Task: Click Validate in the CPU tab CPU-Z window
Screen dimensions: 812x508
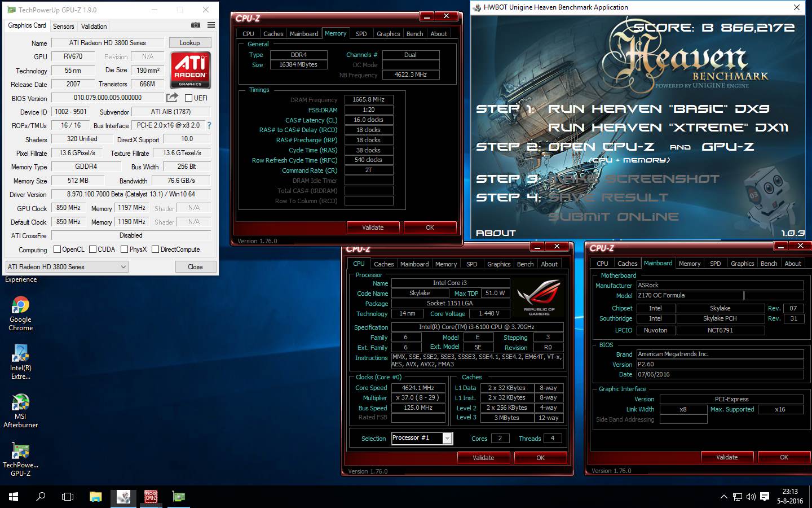Action: click(x=483, y=458)
